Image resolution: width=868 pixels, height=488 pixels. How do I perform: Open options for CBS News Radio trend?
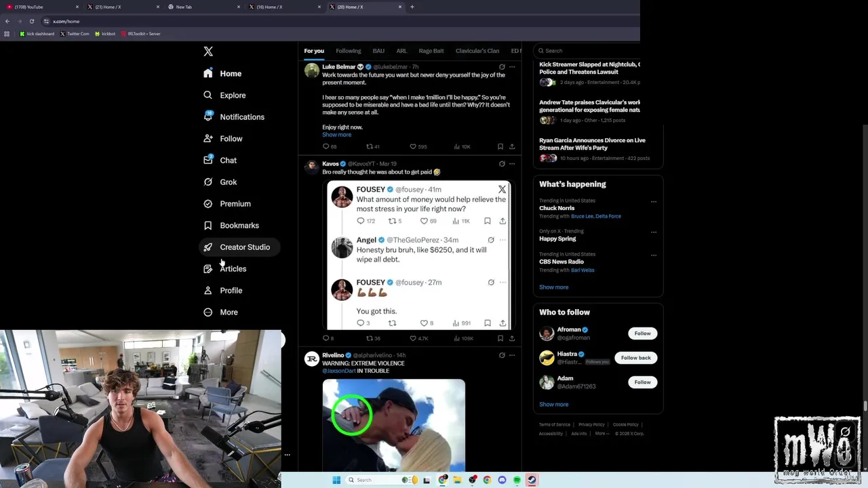coord(654,255)
